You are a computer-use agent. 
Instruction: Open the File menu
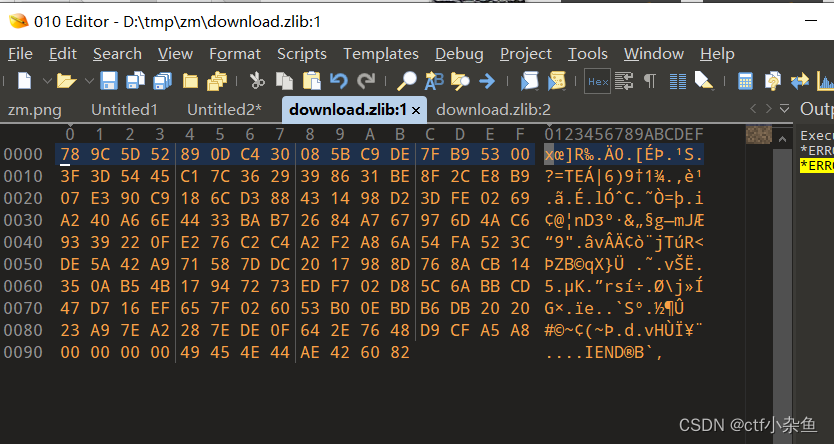[x=20, y=54]
